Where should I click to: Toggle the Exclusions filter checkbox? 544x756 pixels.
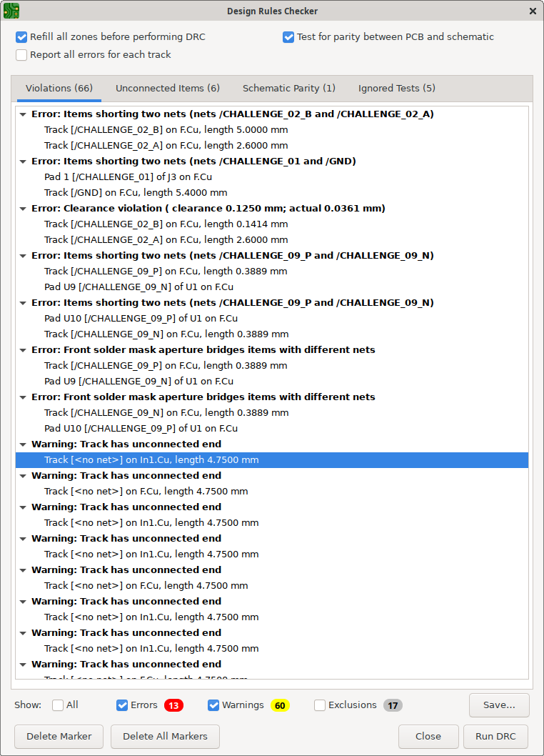(x=321, y=705)
